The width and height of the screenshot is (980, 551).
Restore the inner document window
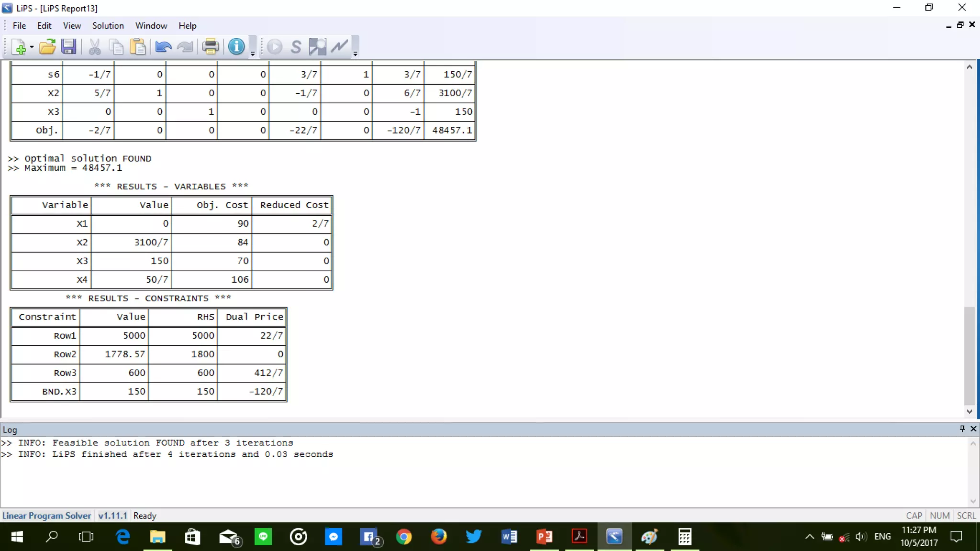click(x=960, y=25)
